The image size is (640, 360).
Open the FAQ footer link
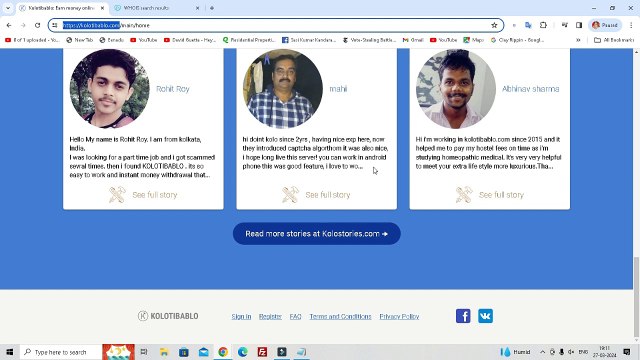(x=296, y=316)
